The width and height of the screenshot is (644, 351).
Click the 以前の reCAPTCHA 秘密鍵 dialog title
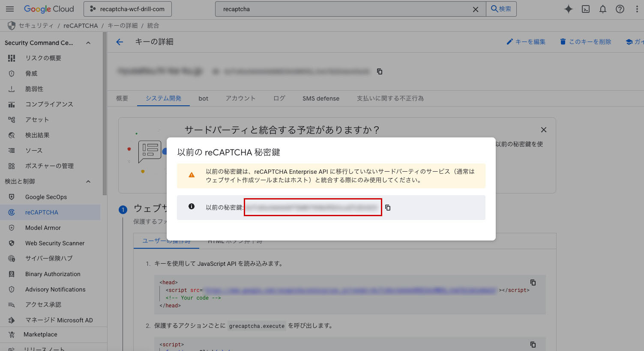pyautogui.click(x=229, y=152)
